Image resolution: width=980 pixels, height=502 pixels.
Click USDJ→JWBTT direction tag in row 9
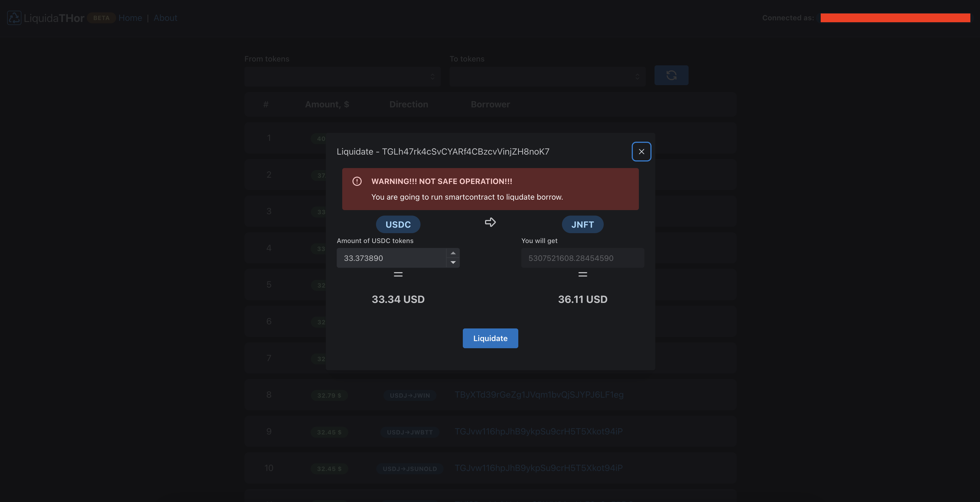coord(409,432)
